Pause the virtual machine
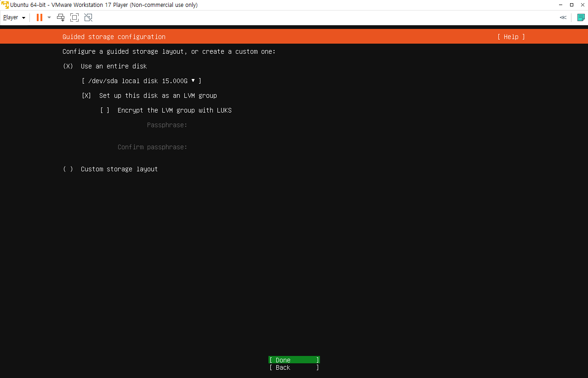This screenshot has height=378, width=588. tap(40, 17)
